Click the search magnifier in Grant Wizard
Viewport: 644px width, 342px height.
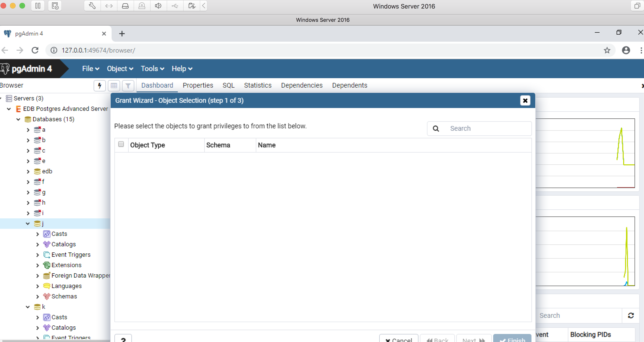tap(436, 128)
